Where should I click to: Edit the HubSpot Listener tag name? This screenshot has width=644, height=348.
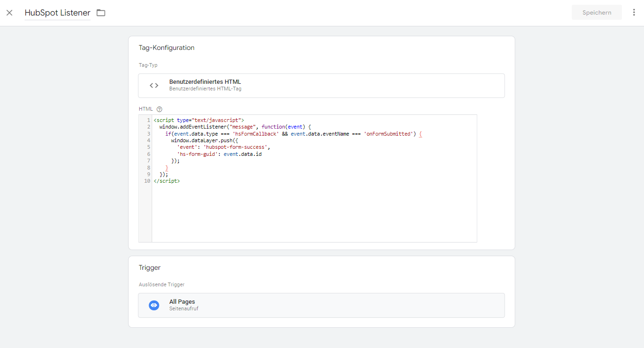pyautogui.click(x=57, y=13)
